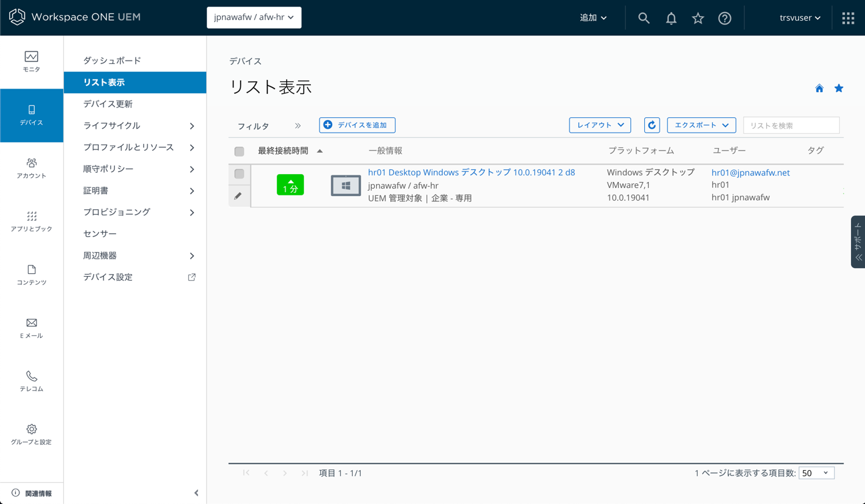Click UEM 管理対象 | 企業 - 専用 text
Image resolution: width=865 pixels, height=504 pixels.
(420, 198)
